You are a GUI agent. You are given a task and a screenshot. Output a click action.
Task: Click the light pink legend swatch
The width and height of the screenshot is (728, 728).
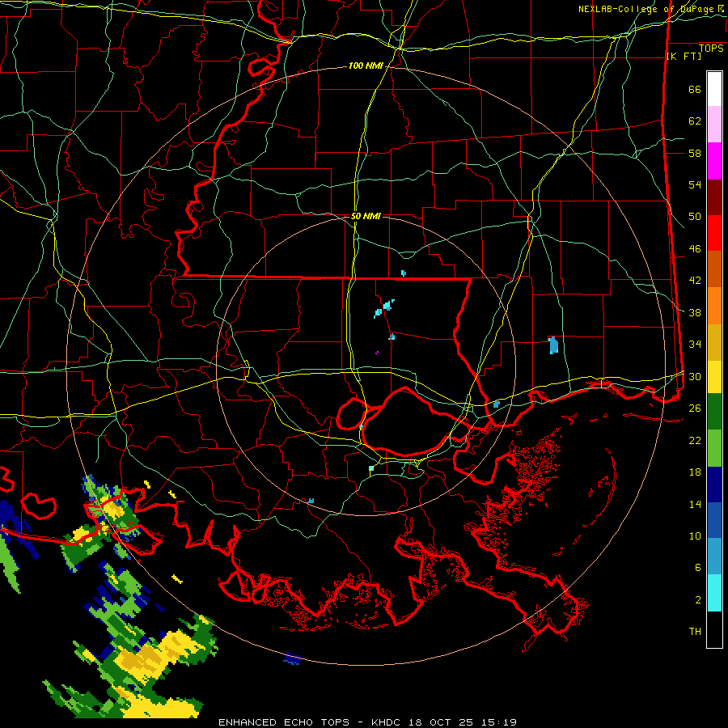[x=714, y=125]
